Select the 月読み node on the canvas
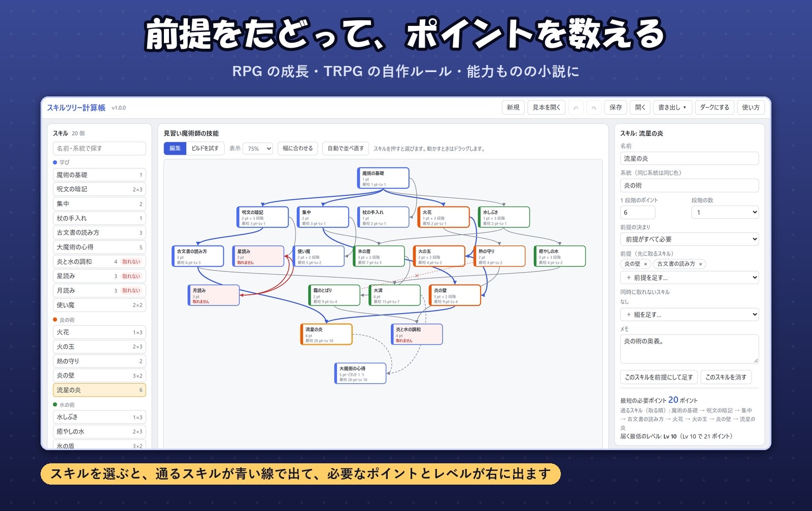Screen dimensions: 812x511 pyautogui.click(x=214, y=295)
